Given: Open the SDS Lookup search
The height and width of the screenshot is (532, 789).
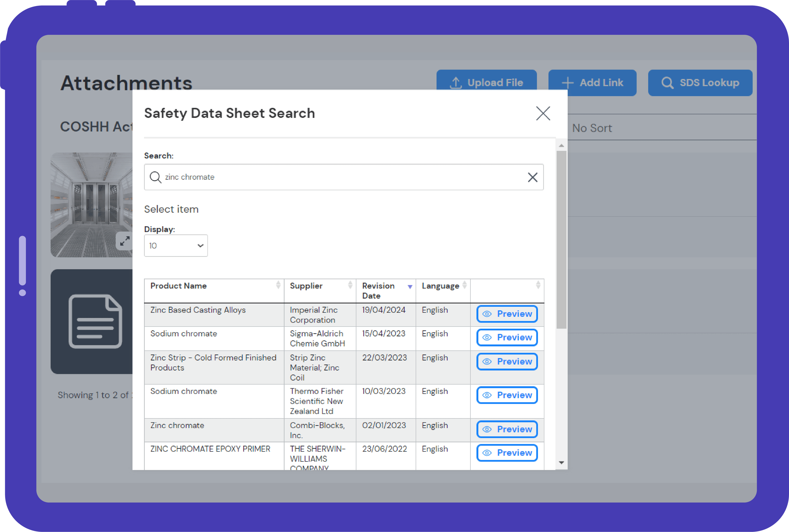Looking at the screenshot, I should coord(700,83).
